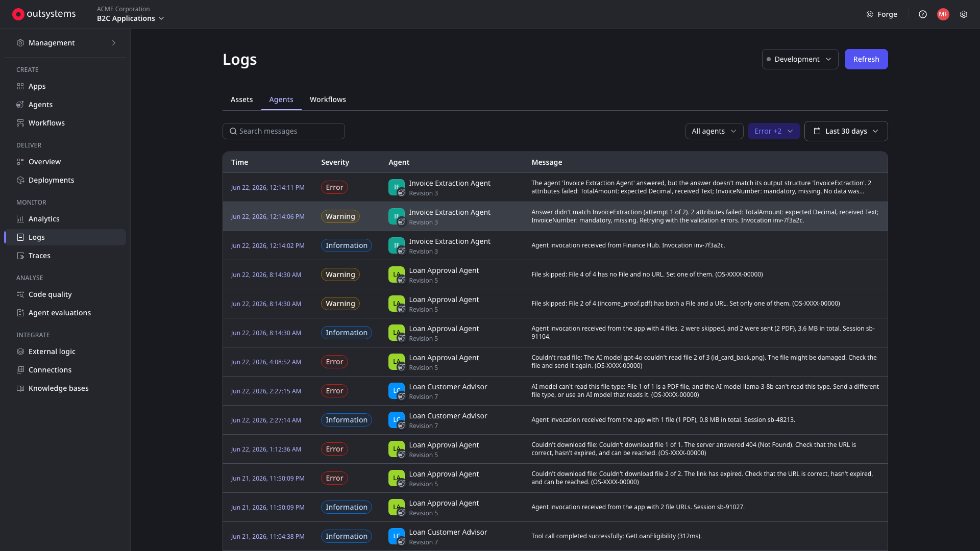Open Traces in the sidebar
Viewport: 980px width, 551px height.
[x=65, y=256]
